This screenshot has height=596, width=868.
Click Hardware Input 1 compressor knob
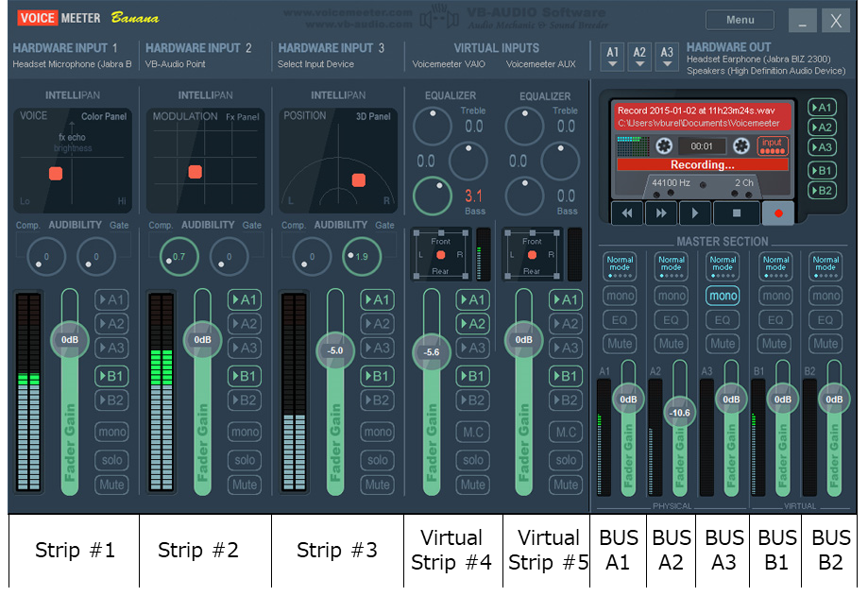coord(46,257)
